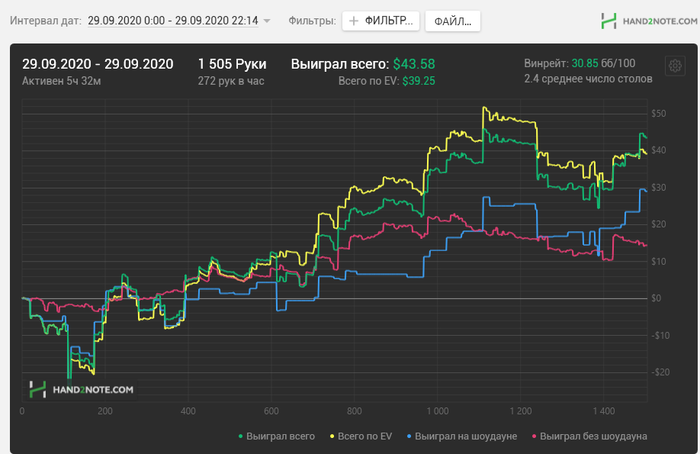The height and width of the screenshot is (454, 700).
Task: Click the 800 x-axis label
Action: 354,411
